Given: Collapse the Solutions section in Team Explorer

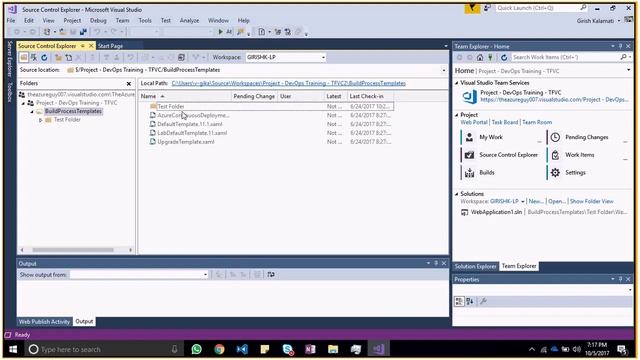Looking at the screenshot, I should (457, 194).
